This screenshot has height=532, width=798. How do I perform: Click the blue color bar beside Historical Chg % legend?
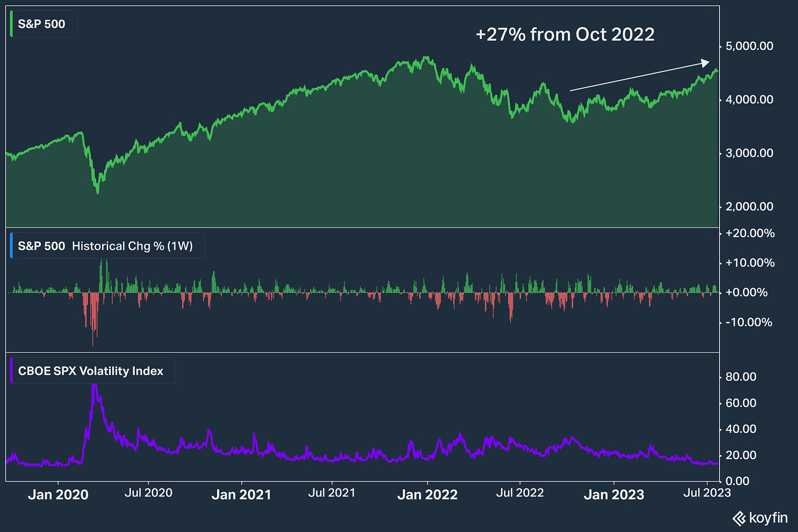pos(12,246)
